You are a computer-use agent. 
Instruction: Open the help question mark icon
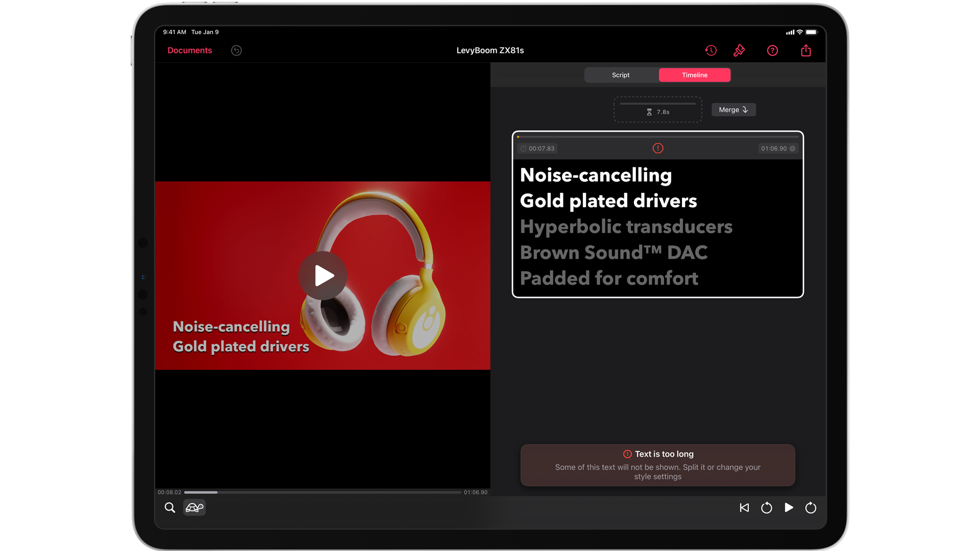[772, 50]
